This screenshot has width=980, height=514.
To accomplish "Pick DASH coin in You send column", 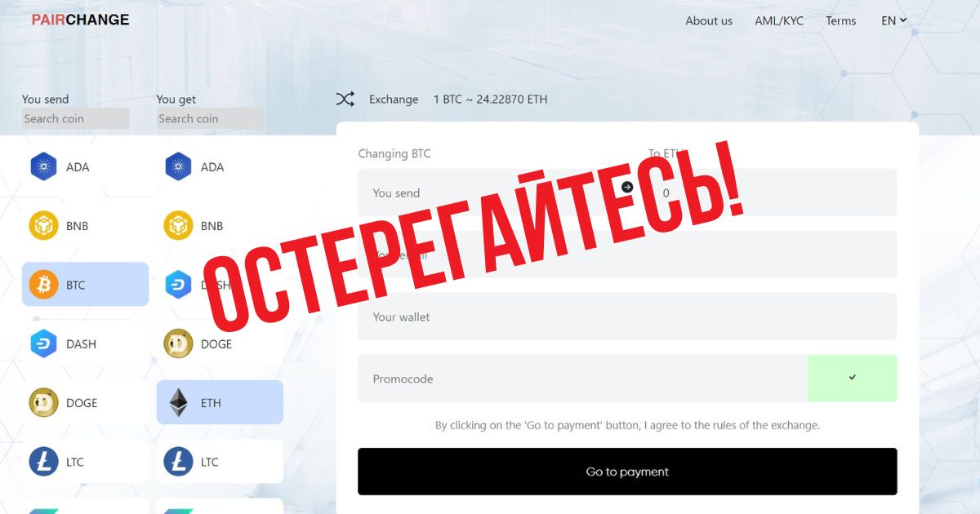I will coord(85,343).
